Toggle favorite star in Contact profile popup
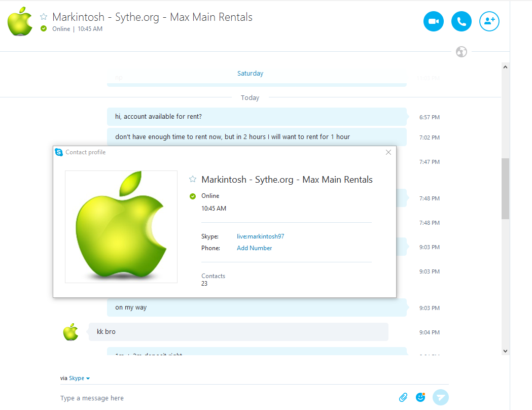Screen dimensions: 532x410 [193, 179]
